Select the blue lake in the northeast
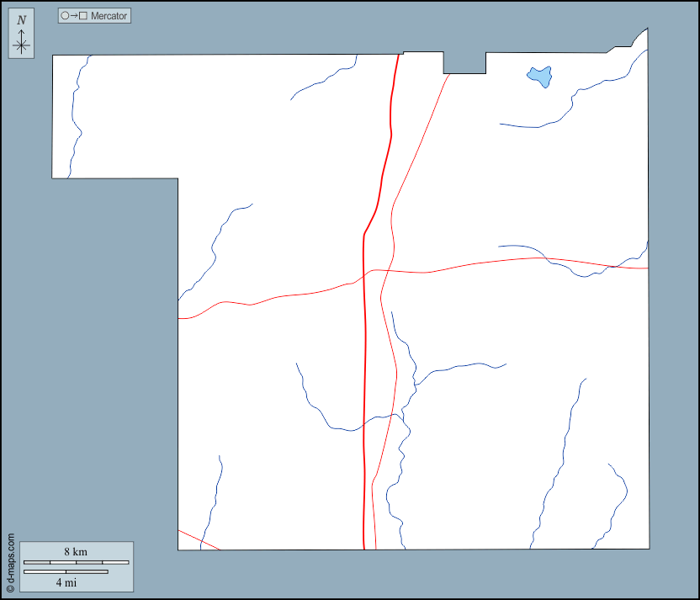Viewport: 700px width, 600px height. pyautogui.click(x=539, y=77)
